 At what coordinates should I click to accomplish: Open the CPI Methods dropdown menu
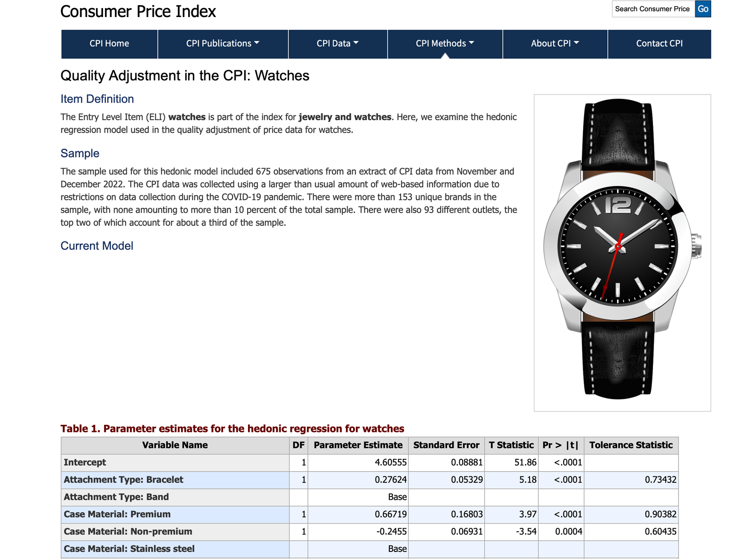click(445, 43)
